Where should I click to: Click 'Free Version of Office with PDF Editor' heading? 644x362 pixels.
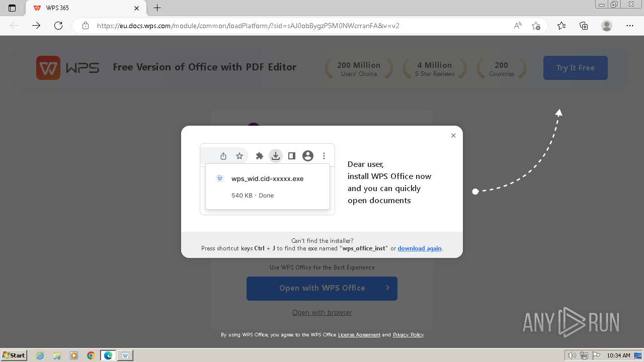click(204, 67)
